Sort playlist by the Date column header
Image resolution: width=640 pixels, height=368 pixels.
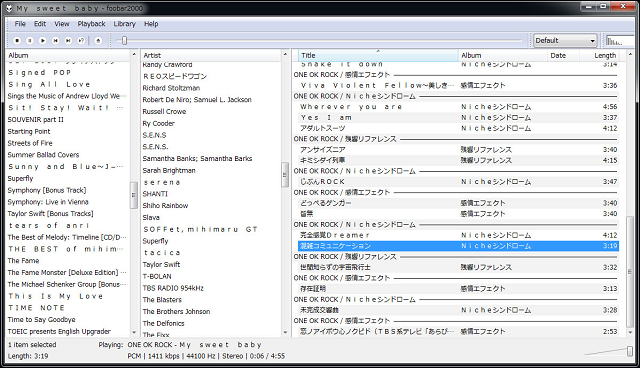tap(564, 55)
